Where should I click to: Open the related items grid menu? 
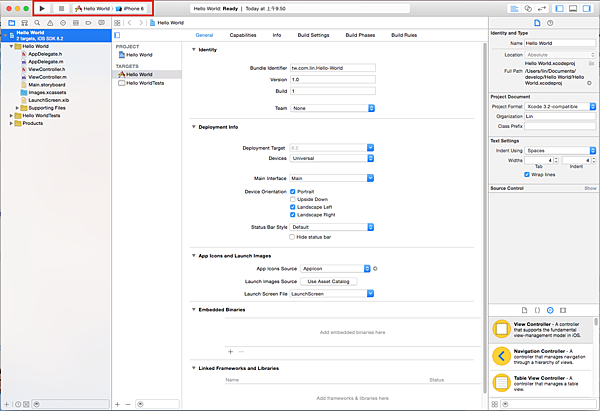pyautogui.click(x=117, y=23)
